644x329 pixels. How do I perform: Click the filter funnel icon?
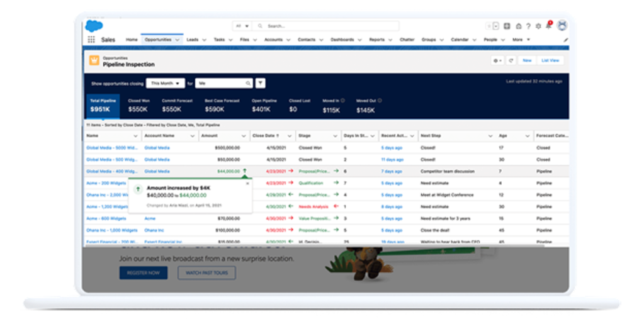[261, 83]
